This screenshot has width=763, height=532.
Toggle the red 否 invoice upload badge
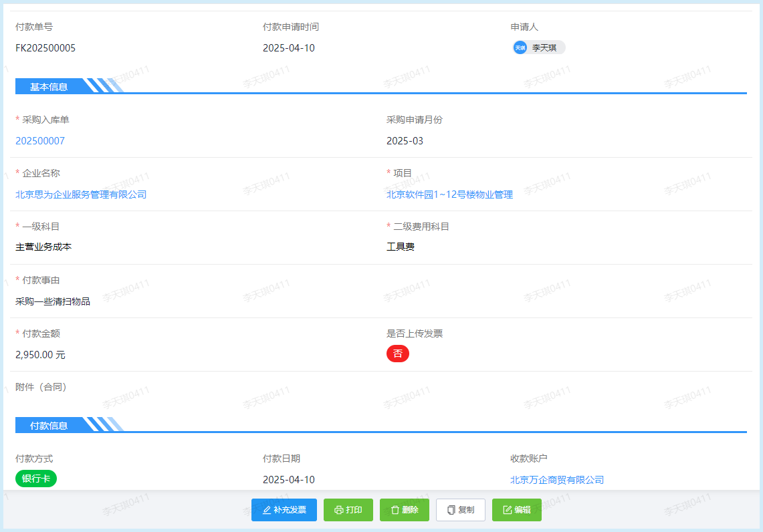pos(398,354)
